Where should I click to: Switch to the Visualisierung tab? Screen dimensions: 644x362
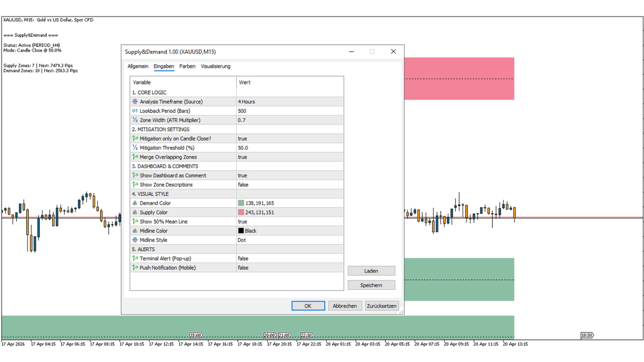(x=215, y=66)
